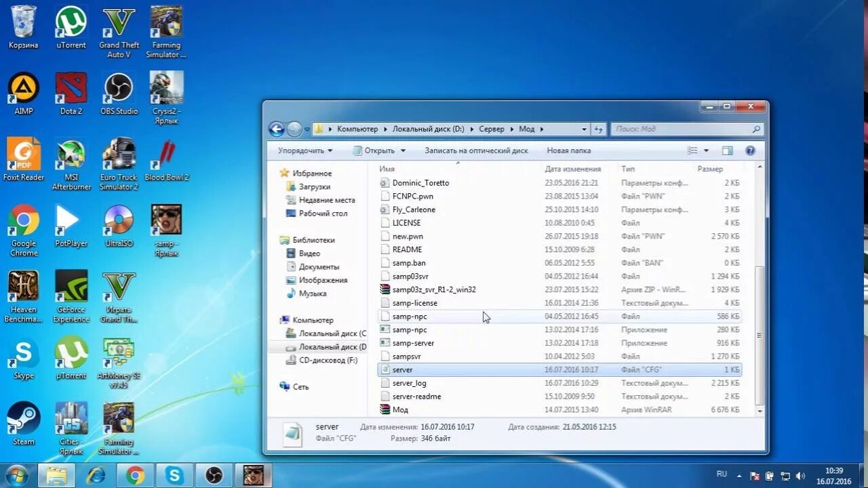Open Загрузки in the navigation pane
The image size is (868, 488).
[x=314, y=186]
